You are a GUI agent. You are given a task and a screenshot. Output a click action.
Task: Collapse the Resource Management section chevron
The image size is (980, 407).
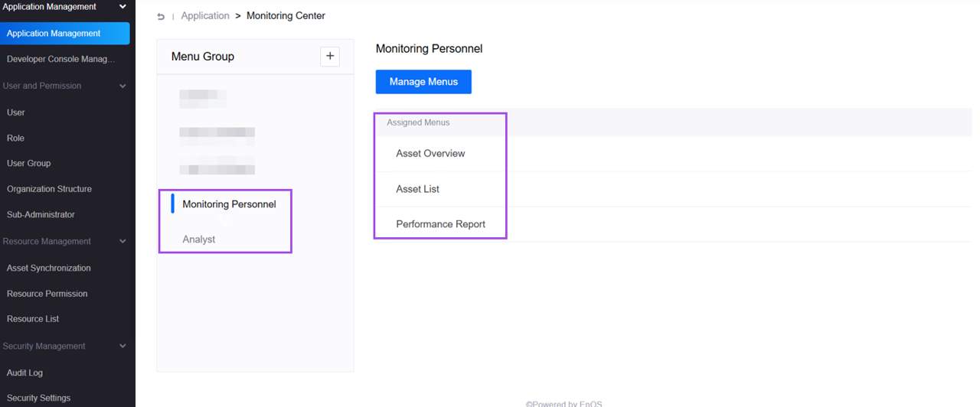tap(122, 242)
